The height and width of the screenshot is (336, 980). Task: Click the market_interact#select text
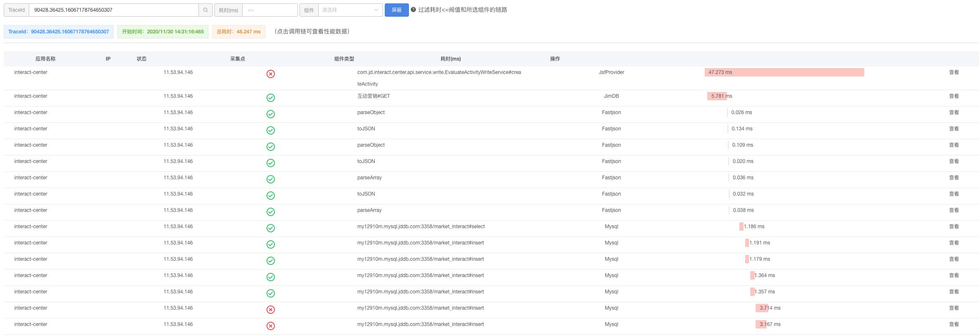point(421,227)
